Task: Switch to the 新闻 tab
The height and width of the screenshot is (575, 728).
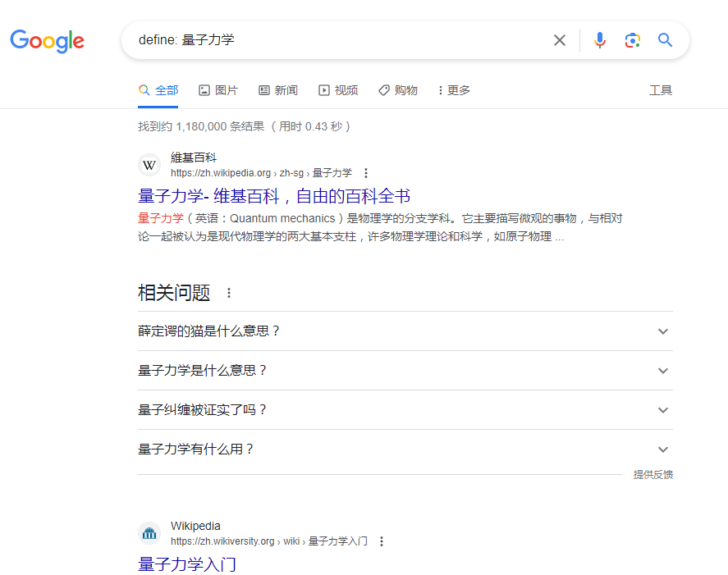Action: (x=278, y=90)
